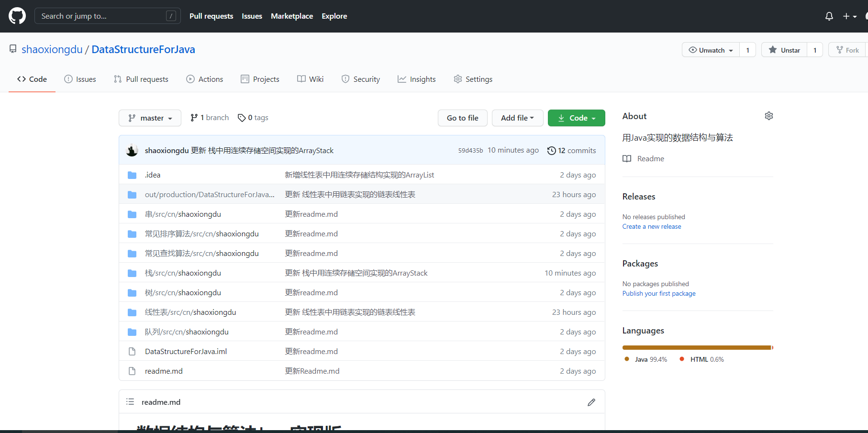Open the Fork button
The image size is (868, 433).
[x=847, y=50]
